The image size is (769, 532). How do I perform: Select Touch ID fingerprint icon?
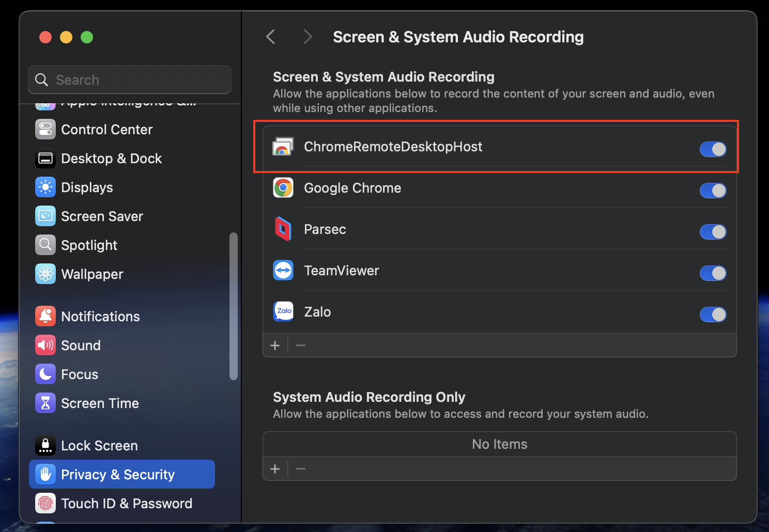[45, 504]
